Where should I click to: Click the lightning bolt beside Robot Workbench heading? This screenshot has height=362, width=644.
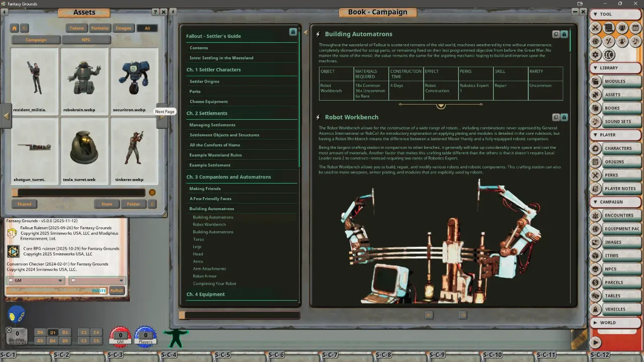(x=318, y=117)
